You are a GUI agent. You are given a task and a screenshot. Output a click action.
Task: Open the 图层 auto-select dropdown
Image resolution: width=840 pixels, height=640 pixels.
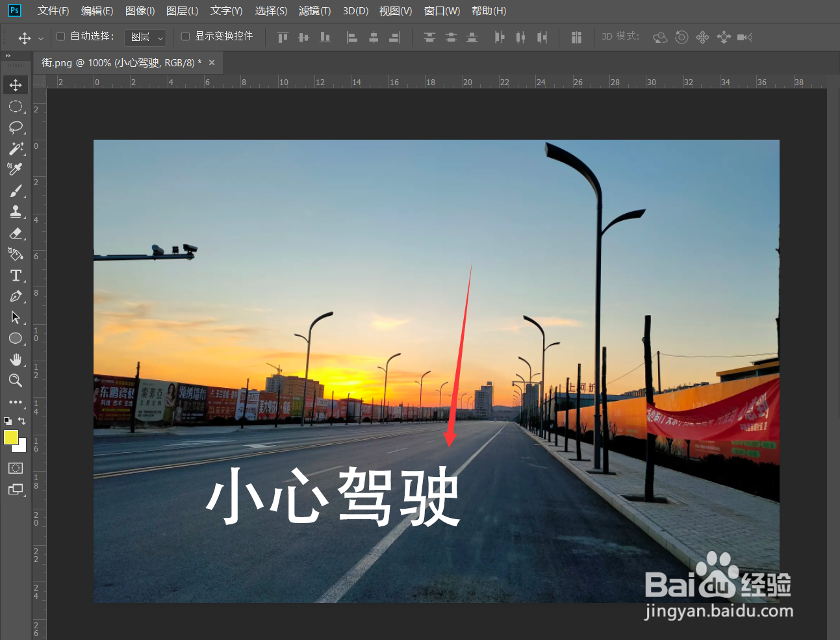click(x=145, y=37)
